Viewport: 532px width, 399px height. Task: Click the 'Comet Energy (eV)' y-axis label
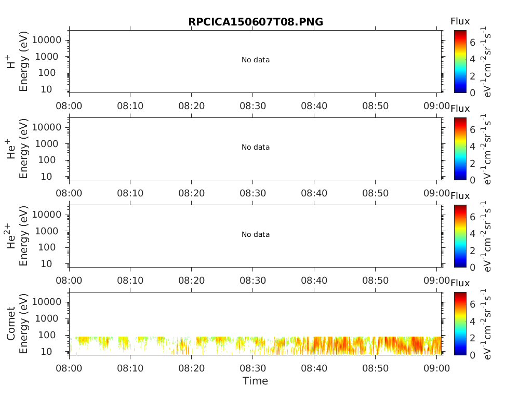(17, 323)
